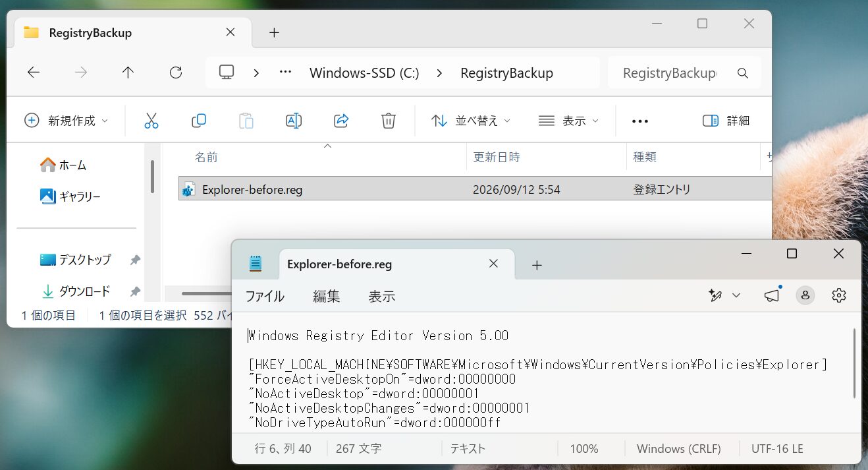
Task: Click the date 2026/09/12 5:54 cell
Action: point(516,190)
